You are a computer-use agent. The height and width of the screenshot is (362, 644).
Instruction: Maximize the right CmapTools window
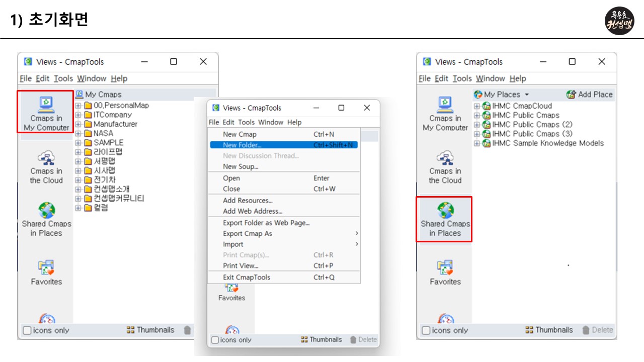point(572,61)
